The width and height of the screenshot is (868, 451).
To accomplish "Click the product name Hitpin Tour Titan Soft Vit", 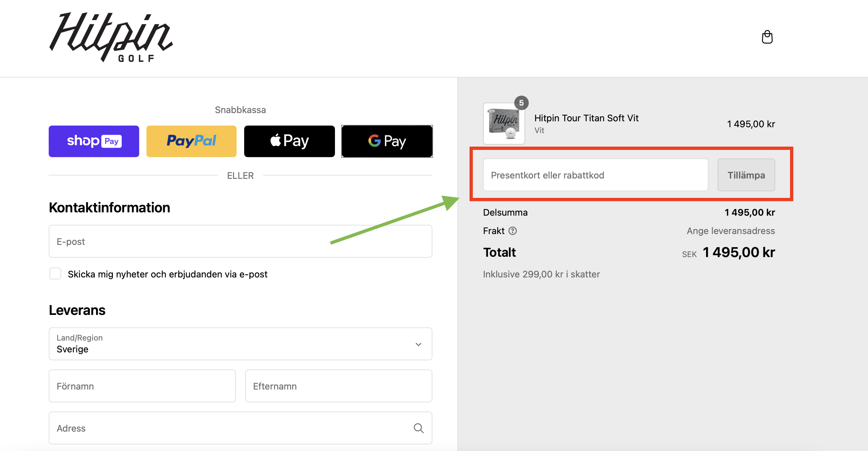I will pyautogui.click(x=586, y=118).
